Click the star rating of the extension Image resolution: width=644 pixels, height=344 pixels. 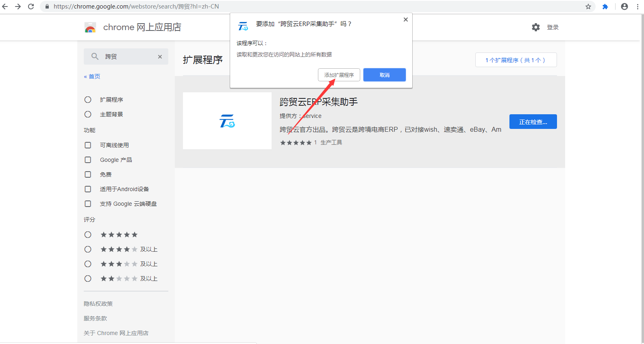[x=296, y=143]
